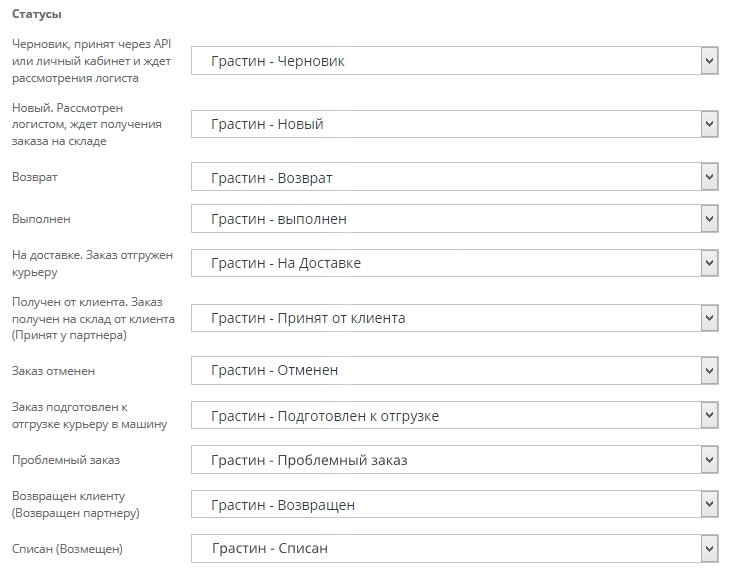This screenshot has height=586, width=740.
Task: Click the 'Проблемный заказ' field label
Action: tap(65, 460)
